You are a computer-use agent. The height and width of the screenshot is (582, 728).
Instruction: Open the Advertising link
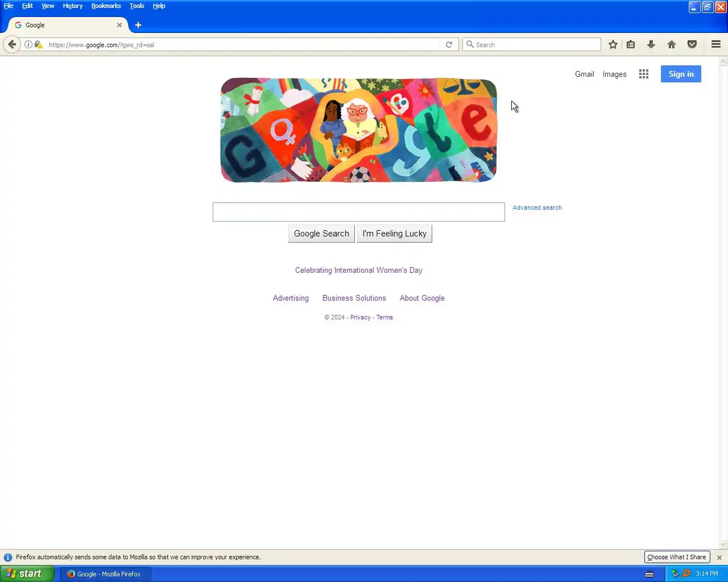[x=291, y=298]
